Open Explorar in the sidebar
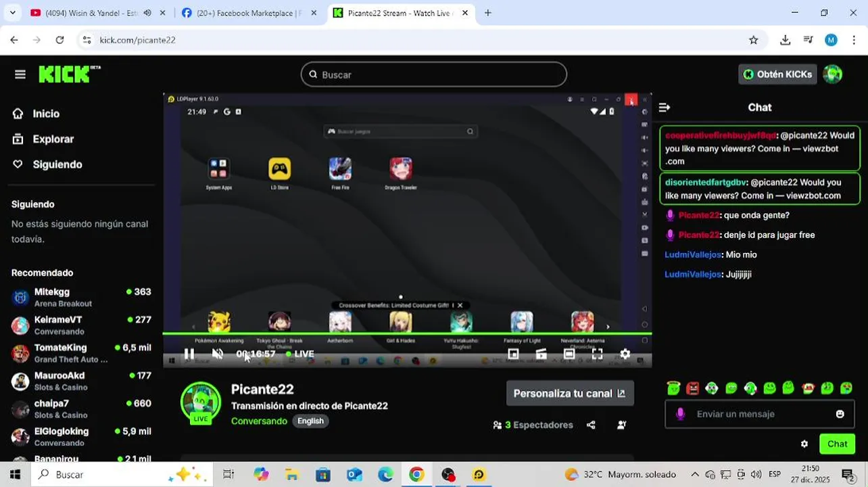The height and width of the screenshot is (487, 868). [53, 139]
